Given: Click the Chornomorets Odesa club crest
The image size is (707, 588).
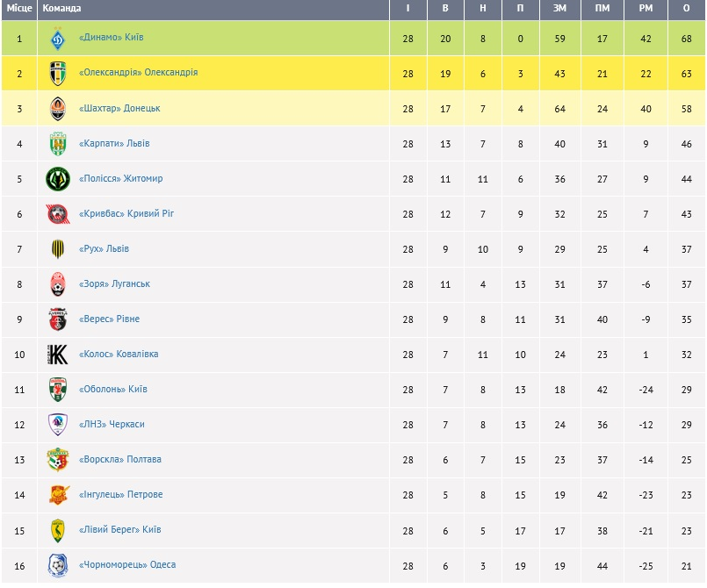Looking at the screenshot, I should [x=57, y=565].
